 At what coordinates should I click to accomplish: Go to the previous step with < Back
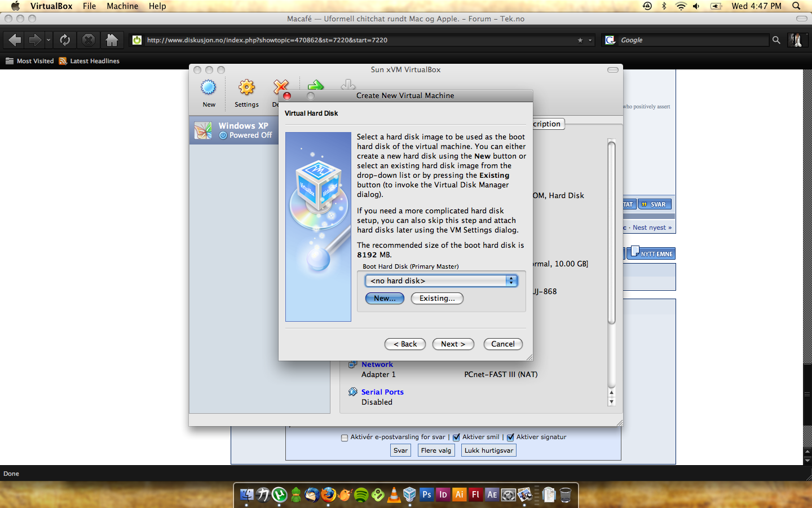(x=405, y=344)
